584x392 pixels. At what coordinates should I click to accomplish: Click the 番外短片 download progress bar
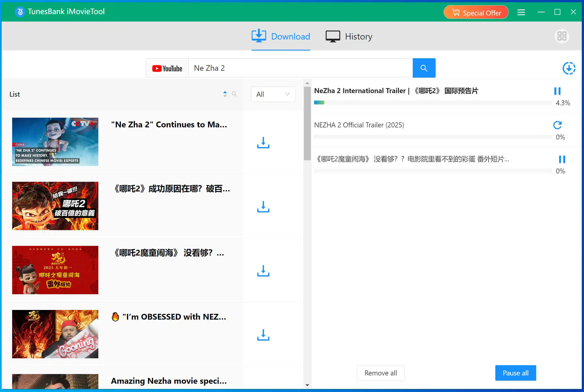coord(433,171)
